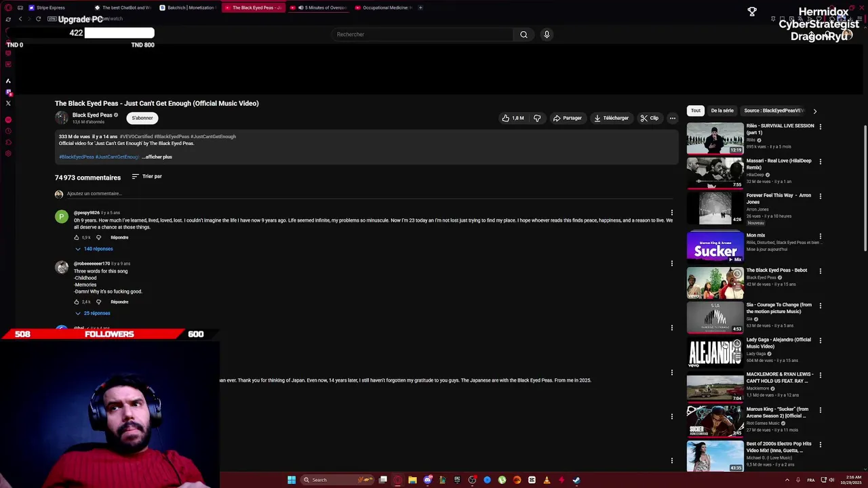The width and height of the screenshot is (868, 488).
Task: Click the YouTube search magnifier icon
Action: [524, 35]
